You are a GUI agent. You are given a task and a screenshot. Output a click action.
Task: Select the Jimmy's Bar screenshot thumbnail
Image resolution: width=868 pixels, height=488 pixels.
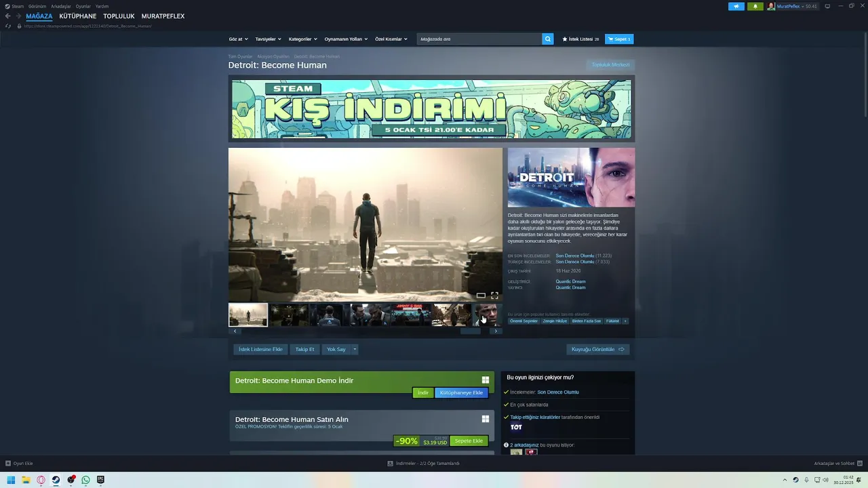click(411, 315)
